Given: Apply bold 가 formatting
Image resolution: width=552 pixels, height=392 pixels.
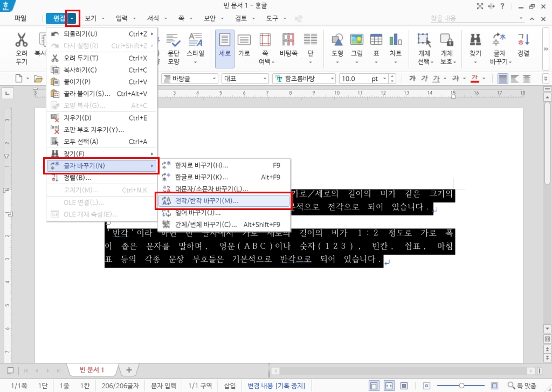Looking at the screenshot, I should coord(412,79).
